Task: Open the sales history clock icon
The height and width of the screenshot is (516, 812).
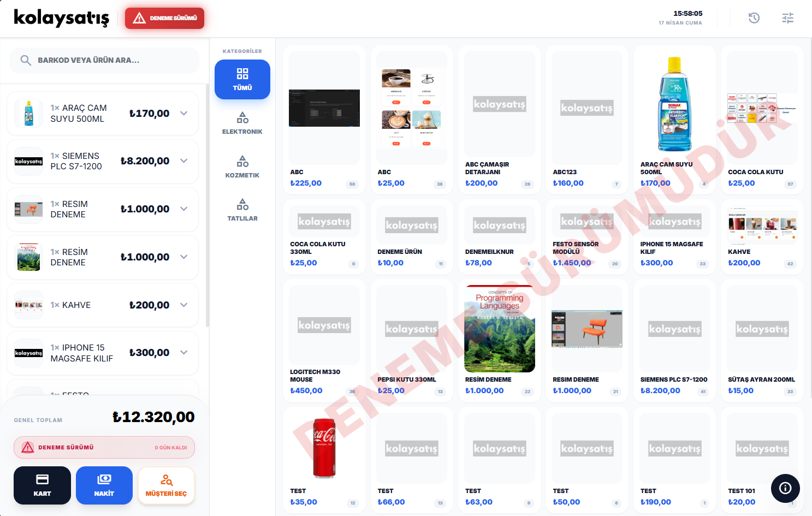Action: [x=754, y=18]
